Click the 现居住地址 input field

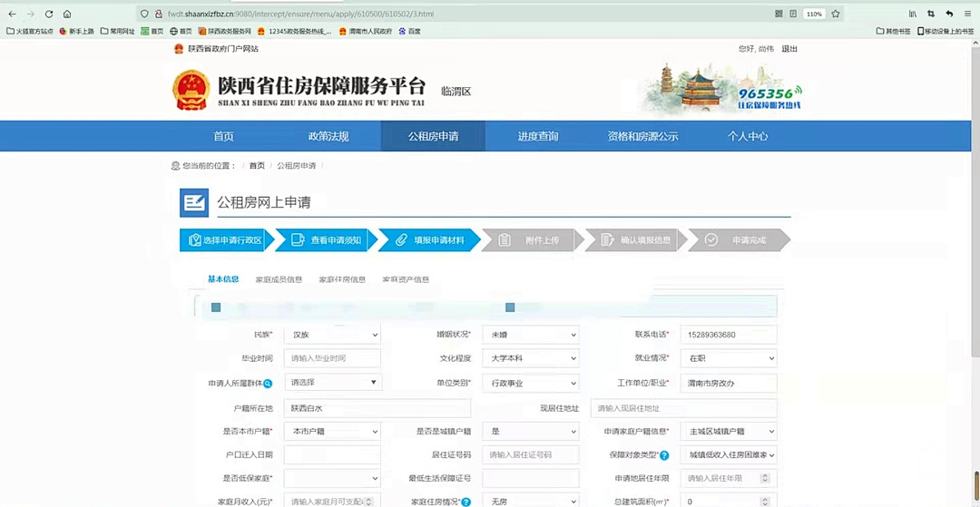click(683, 408)
